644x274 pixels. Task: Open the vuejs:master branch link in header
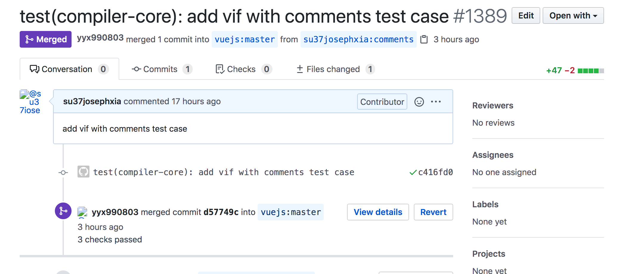pos(244,39)
